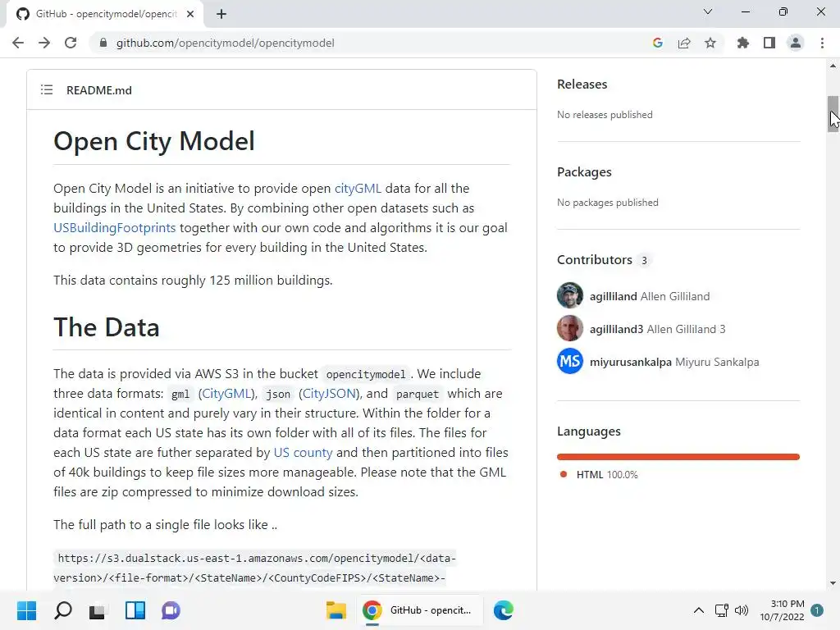This screenshot has height=630, width=840.
Task: Click the Open City Model heading
Action: (x=154, y=141)
